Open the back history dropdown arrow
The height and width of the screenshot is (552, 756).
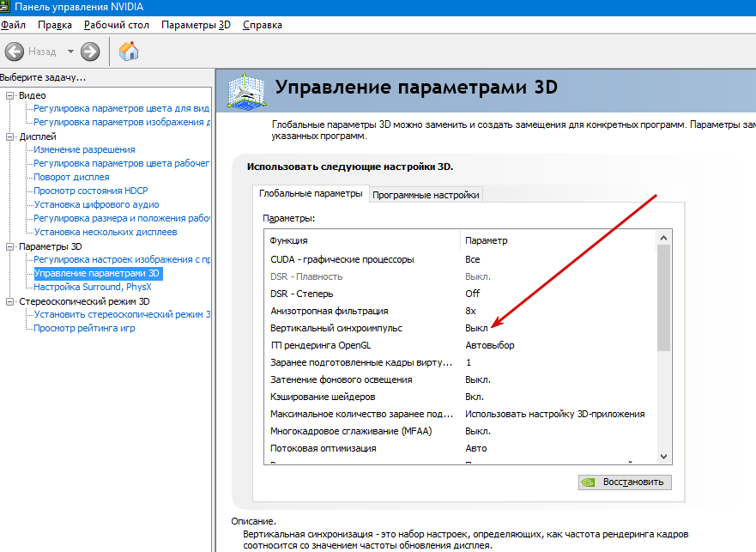[70, 52]
